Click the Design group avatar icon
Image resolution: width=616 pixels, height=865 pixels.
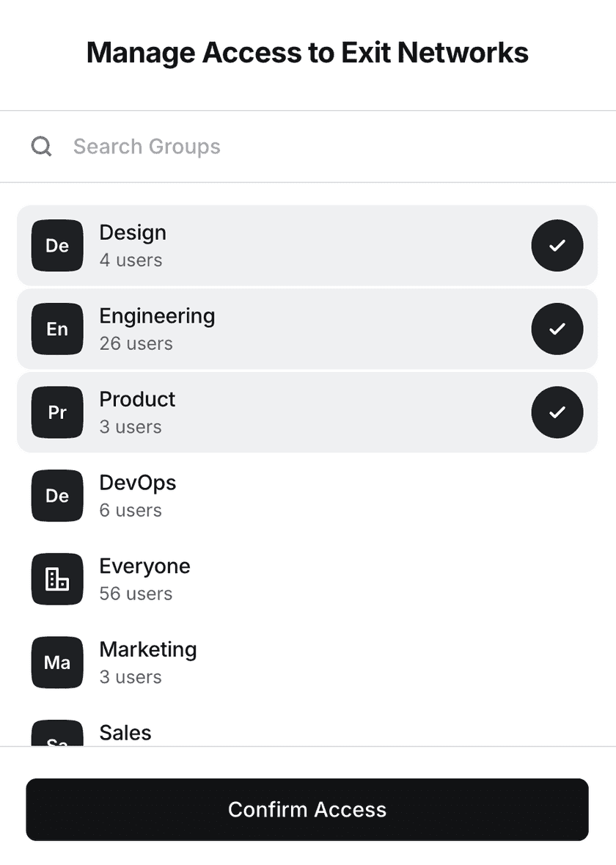click(56, 246)
